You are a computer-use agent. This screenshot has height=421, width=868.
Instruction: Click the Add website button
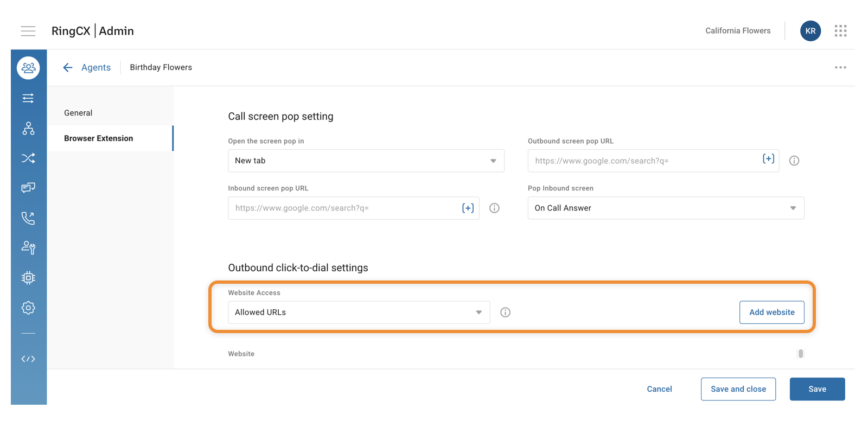pos(771,312)
